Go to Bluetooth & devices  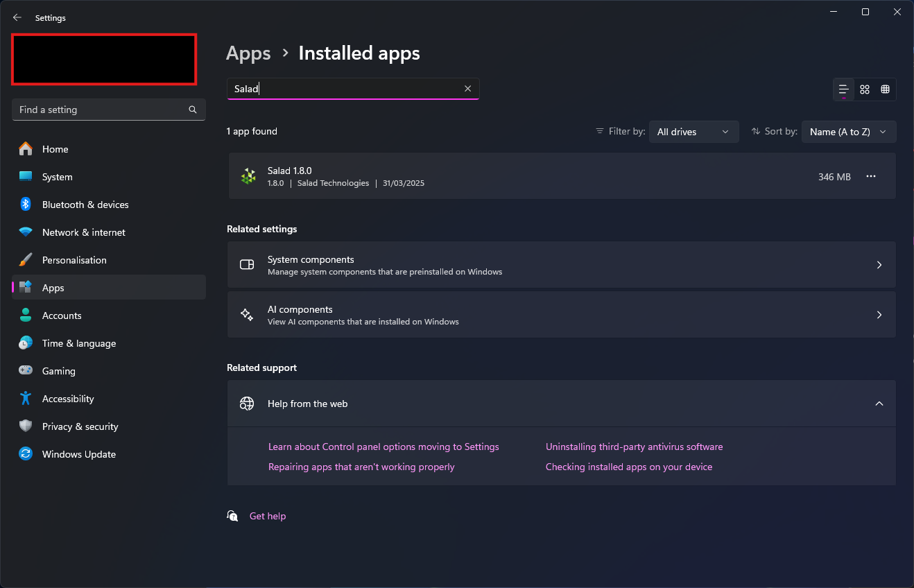tap(109, 205)
